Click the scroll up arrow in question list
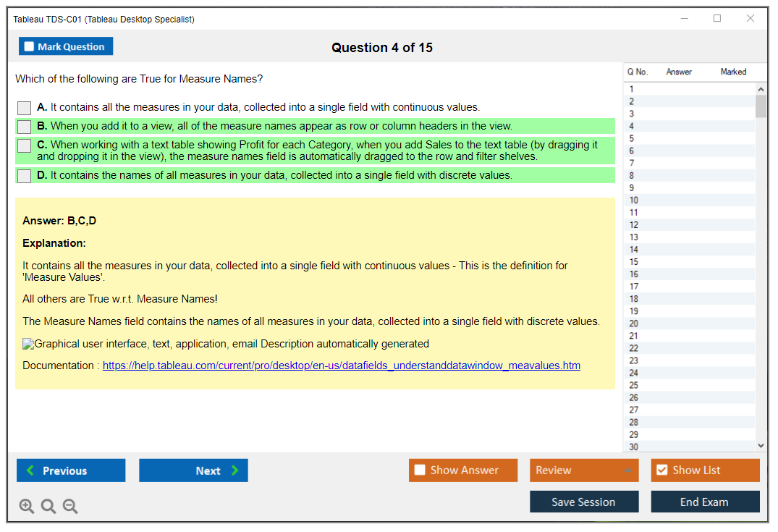778x532 pixels. coord(761,89)
